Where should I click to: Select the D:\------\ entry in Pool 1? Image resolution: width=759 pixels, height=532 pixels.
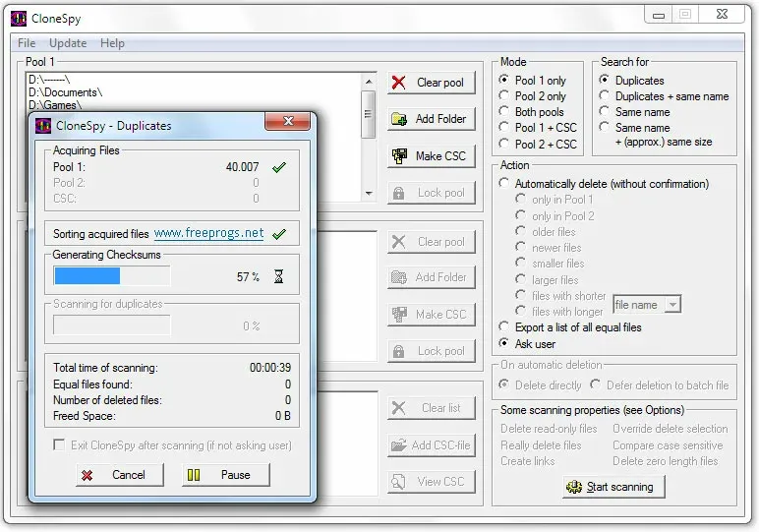coord(49,80)
